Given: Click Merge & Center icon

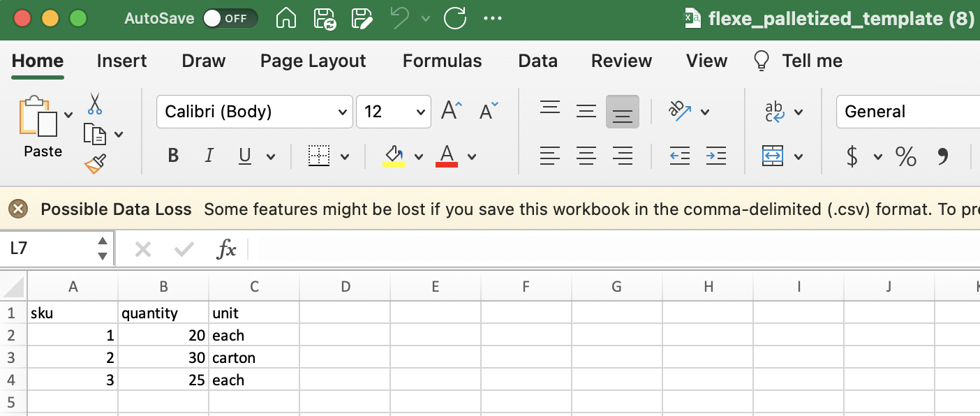Looking at the screenshot, I should coord(773,156).
